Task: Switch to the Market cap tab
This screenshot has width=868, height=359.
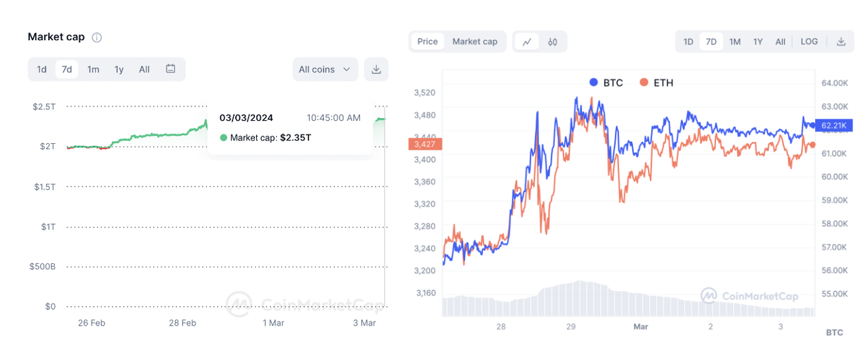Action: pyautogui.click(x=475, y=41)
